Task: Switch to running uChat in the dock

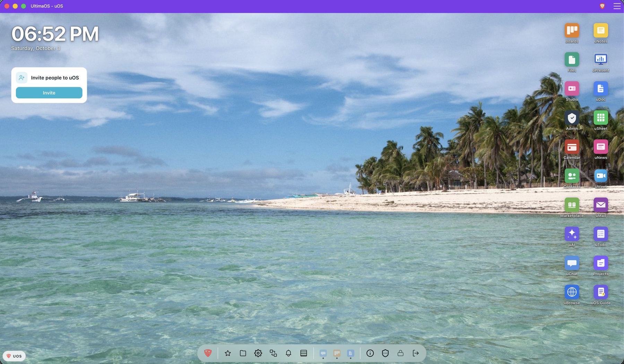Action: pyautogui.click(x=323, y=353)
